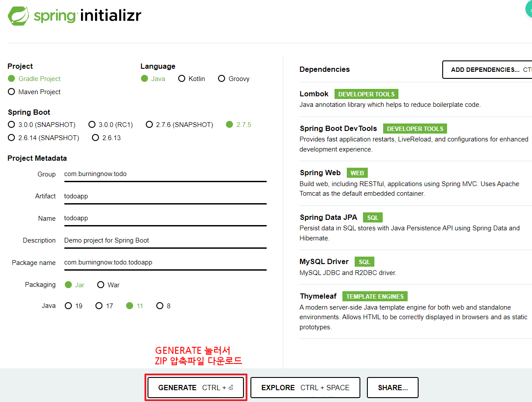Click the Spring Initializr leaf logo

coord(19,16)
